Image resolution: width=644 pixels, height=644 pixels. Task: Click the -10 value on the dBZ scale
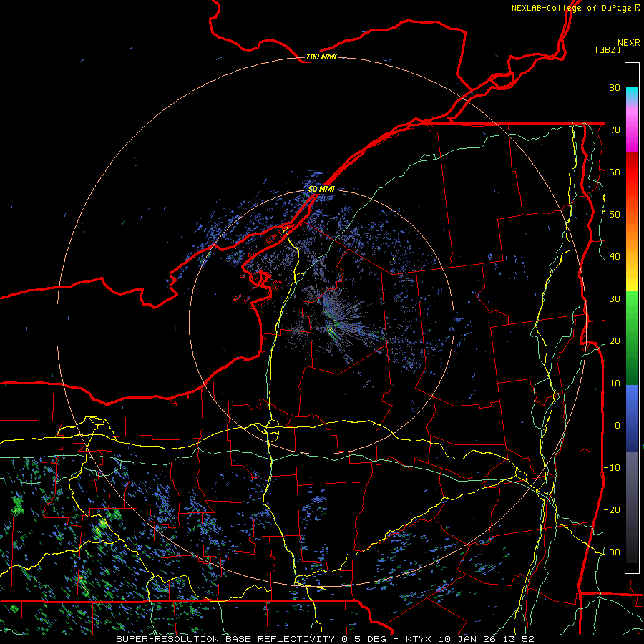[612, 468]
